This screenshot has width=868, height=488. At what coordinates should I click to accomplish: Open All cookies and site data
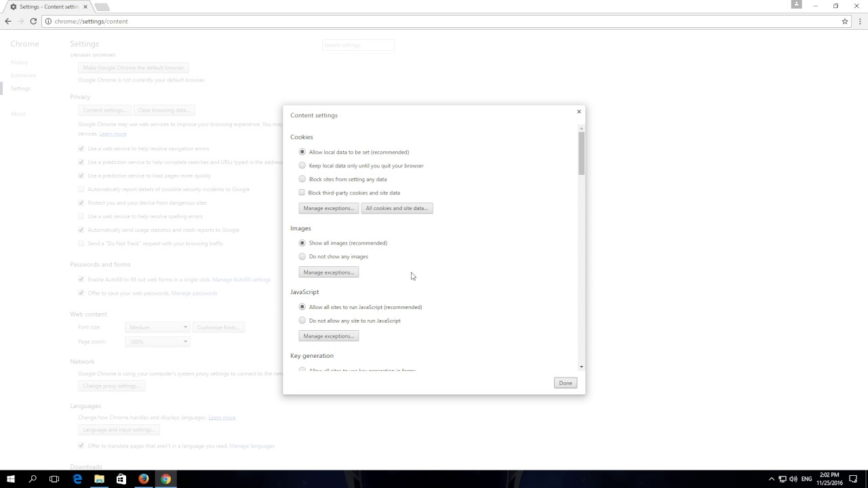tap(397, 208)
